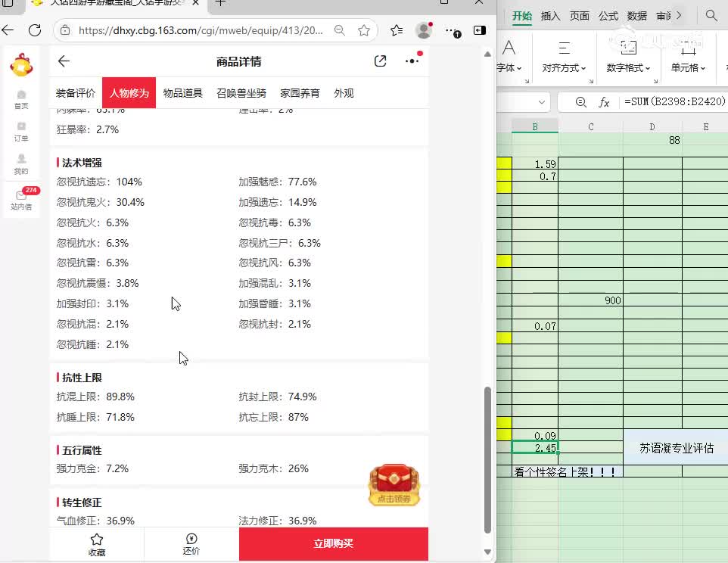Close the current browser tab
Screen dimensions: 728x563
point(195,3)
